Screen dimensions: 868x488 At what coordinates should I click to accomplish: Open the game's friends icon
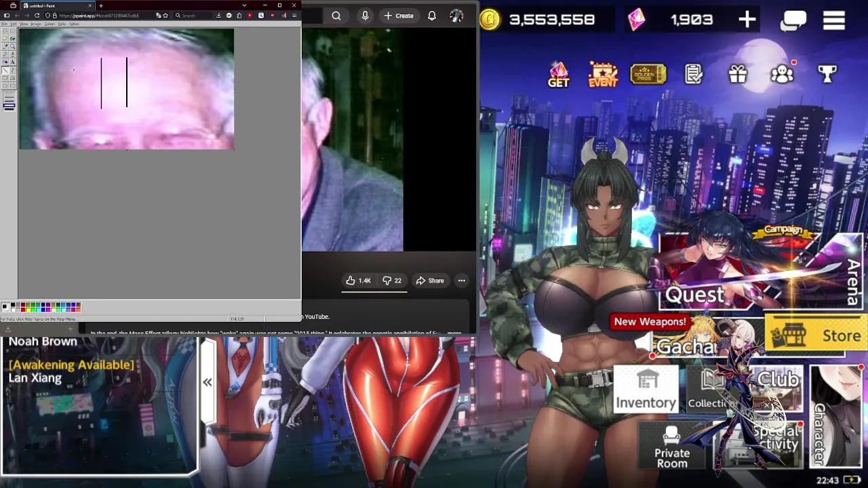783,73
